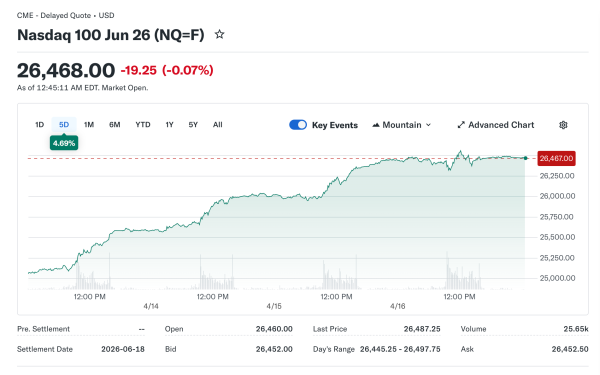Click the Volume label

tap(473, 329)
